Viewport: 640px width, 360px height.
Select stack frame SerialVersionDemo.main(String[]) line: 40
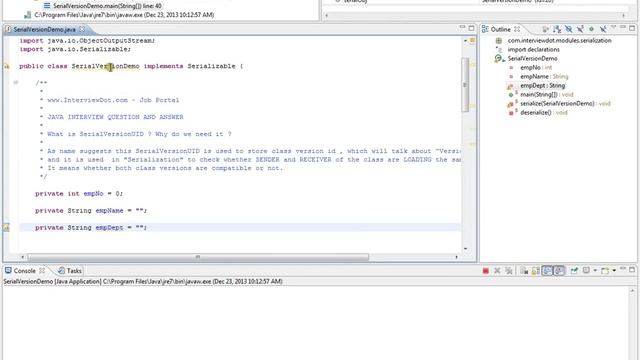click(107, 6)
